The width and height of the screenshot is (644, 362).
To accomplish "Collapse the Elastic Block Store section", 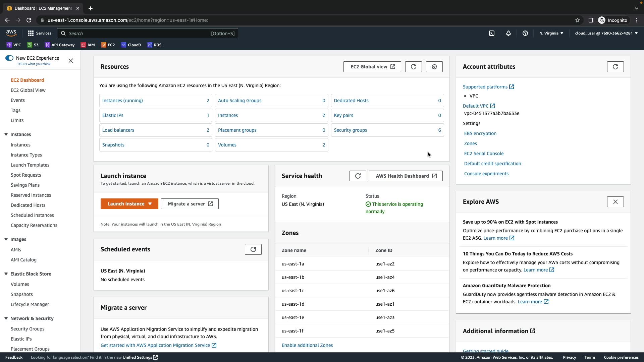I will pos(6,274).
